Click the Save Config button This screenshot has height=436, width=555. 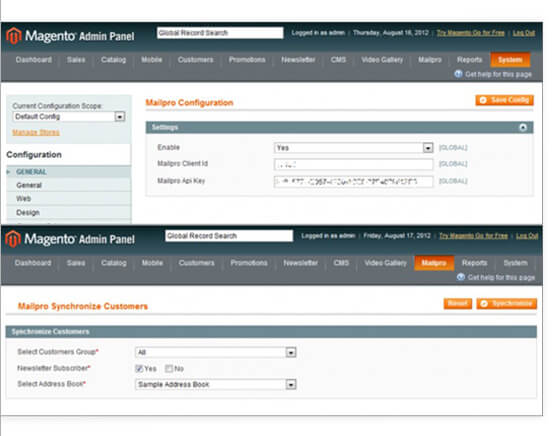click(x=504, y=100)
